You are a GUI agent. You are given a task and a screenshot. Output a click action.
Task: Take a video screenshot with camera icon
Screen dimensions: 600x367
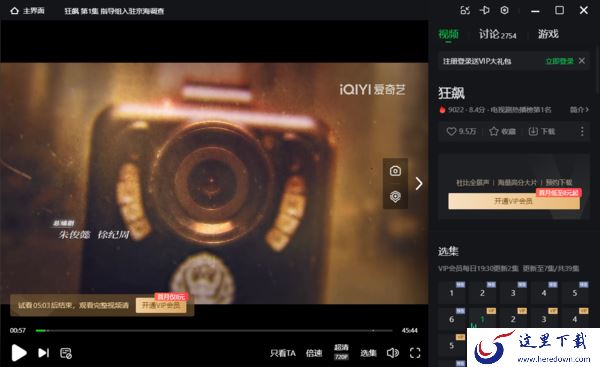pyautogui.click(x=395, y=171)
